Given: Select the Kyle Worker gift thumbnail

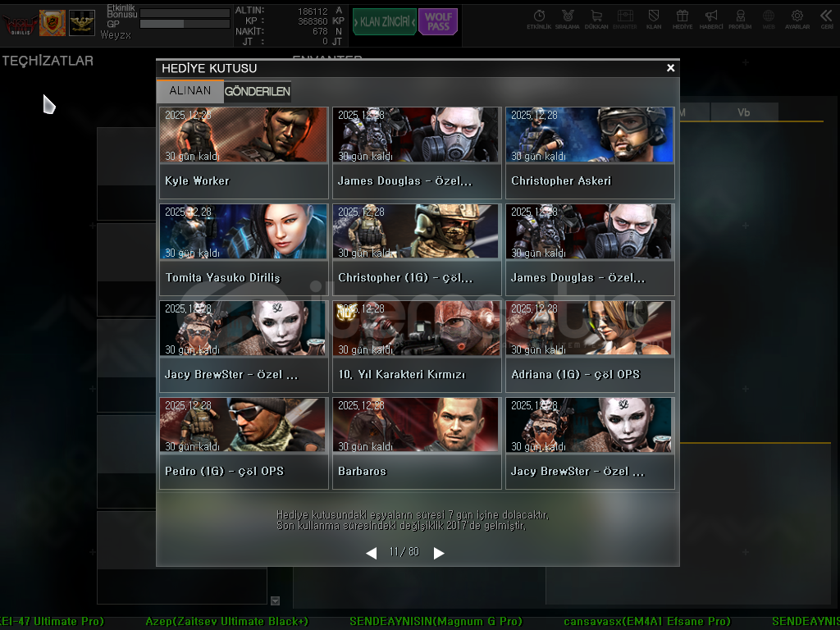Looking at the screenshot, I should [243, 135].
